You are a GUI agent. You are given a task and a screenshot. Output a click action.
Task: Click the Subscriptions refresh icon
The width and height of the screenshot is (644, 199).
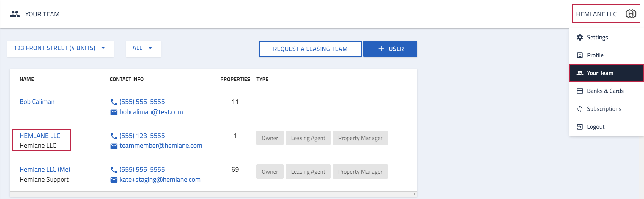tap(580, 109)
